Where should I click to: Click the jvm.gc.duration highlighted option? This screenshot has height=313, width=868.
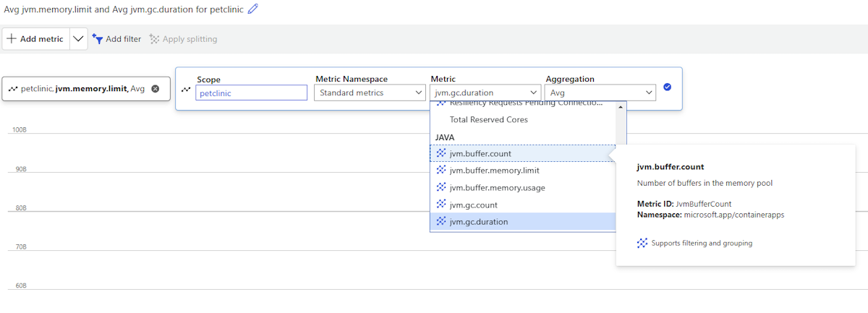coord(478,222)
